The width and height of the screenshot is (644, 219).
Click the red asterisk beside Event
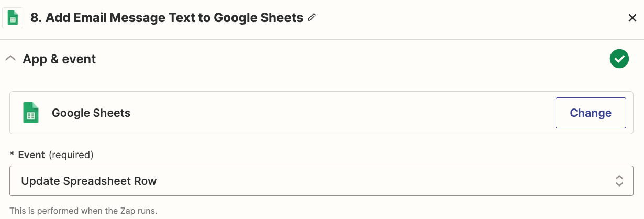(12, 155)
